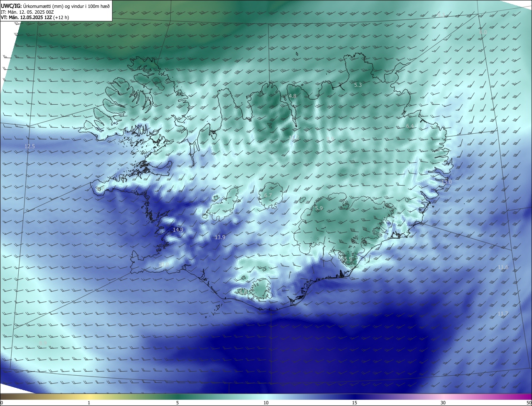Click the 0 tick on the color scale
Image resolution: width=532 pixels, height=406 pixels.
[2, 403]
